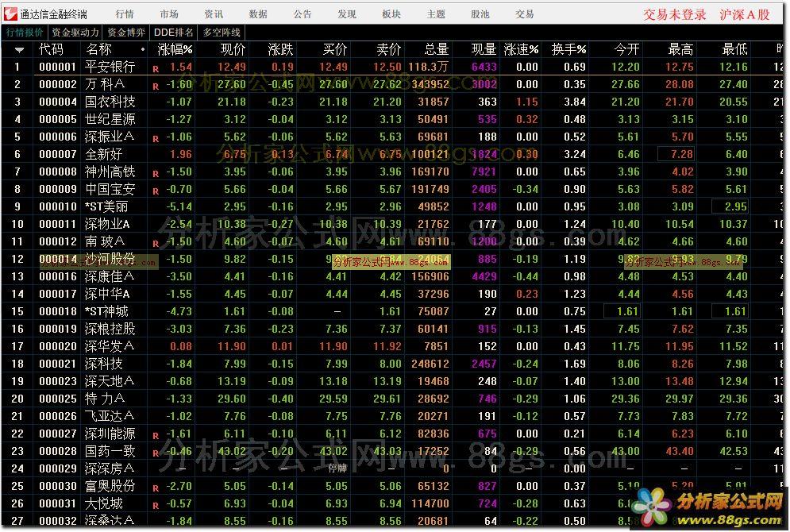Sort by the 现量 column header
This screenshot has height=532, width=790.
click(484, 49)
